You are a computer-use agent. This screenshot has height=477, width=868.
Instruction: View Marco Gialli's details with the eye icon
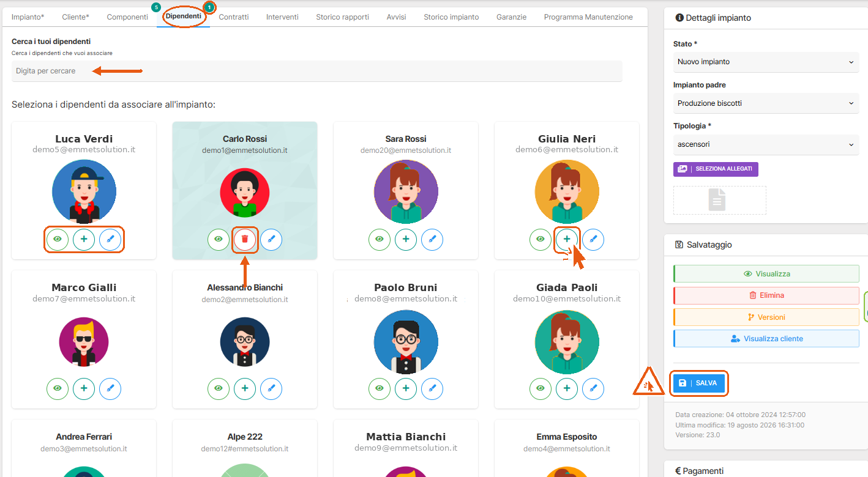(x=58, y=388)
